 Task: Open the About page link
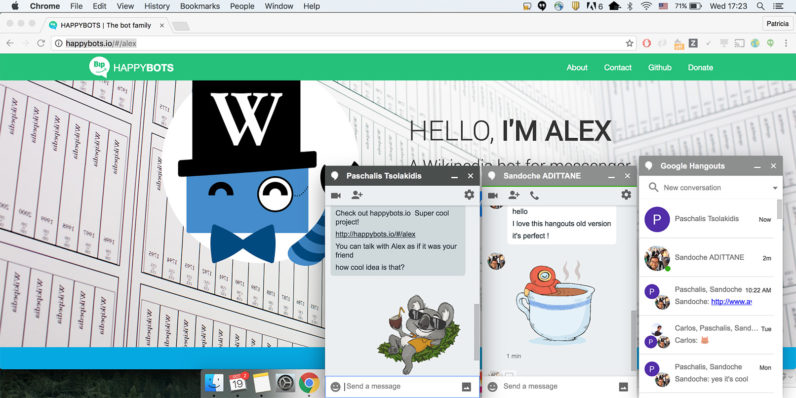tap(577, 68)
